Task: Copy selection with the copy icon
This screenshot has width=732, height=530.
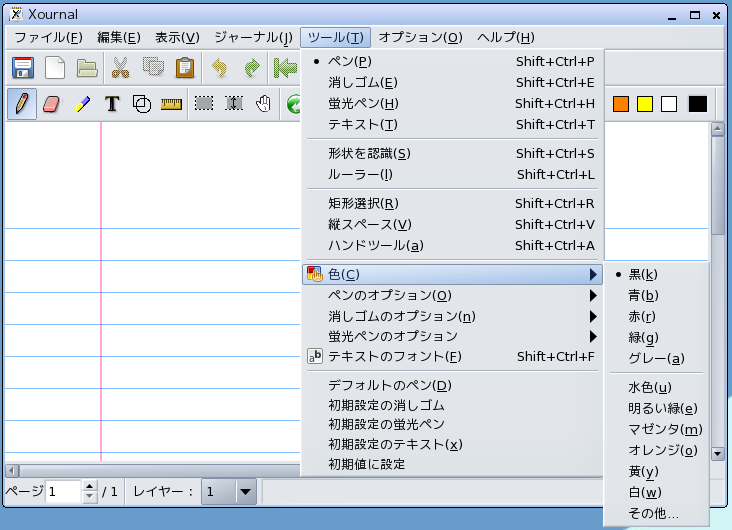Action: (x=153, y=67)
